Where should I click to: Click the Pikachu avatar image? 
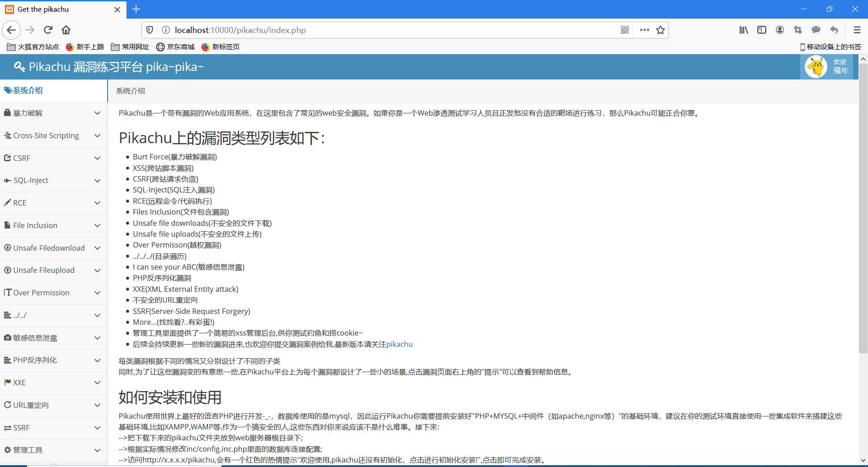tap(816, 67)
